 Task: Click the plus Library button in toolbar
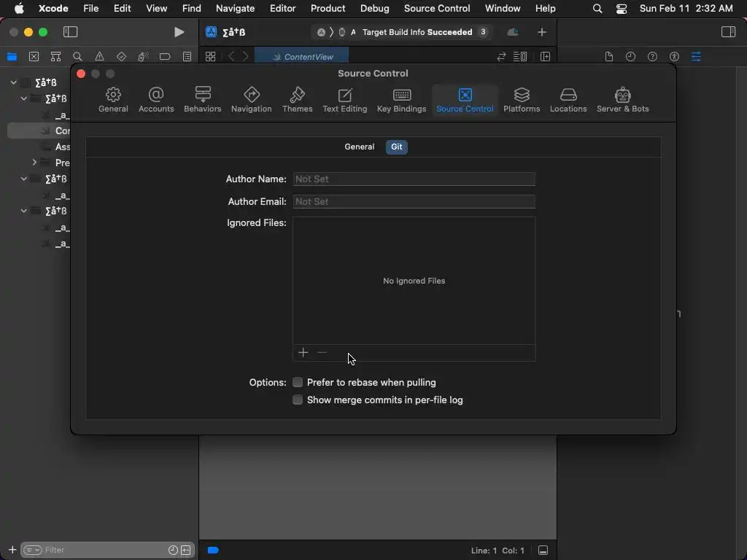[542, 32]
